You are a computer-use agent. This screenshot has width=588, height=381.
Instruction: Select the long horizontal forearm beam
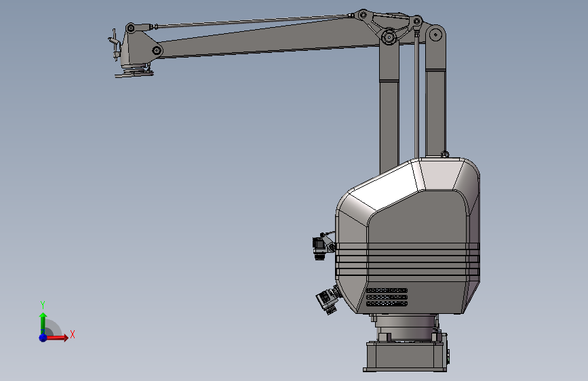coord(270,39)
